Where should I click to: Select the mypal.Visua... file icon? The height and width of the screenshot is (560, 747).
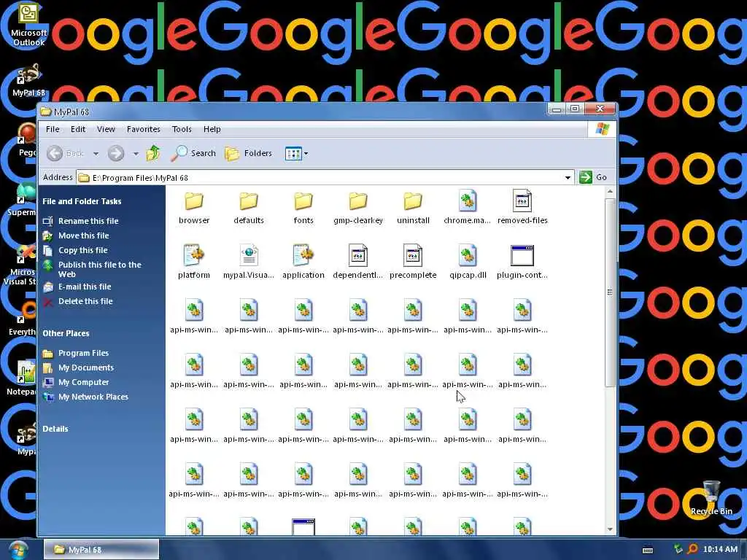(249, 255)
